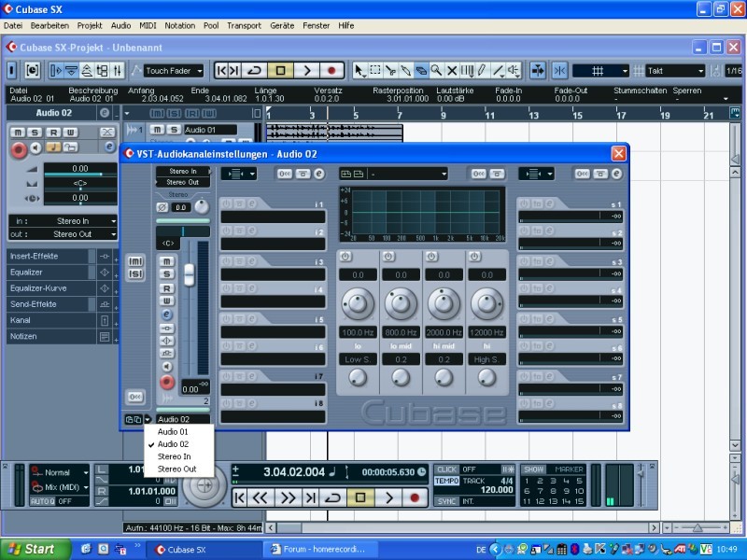The height and width of the screenshot is (560, 747).
Task: Open the Equalizer-Kurve Inspector section
Action: pyautogui.click(x=52, y=288)
